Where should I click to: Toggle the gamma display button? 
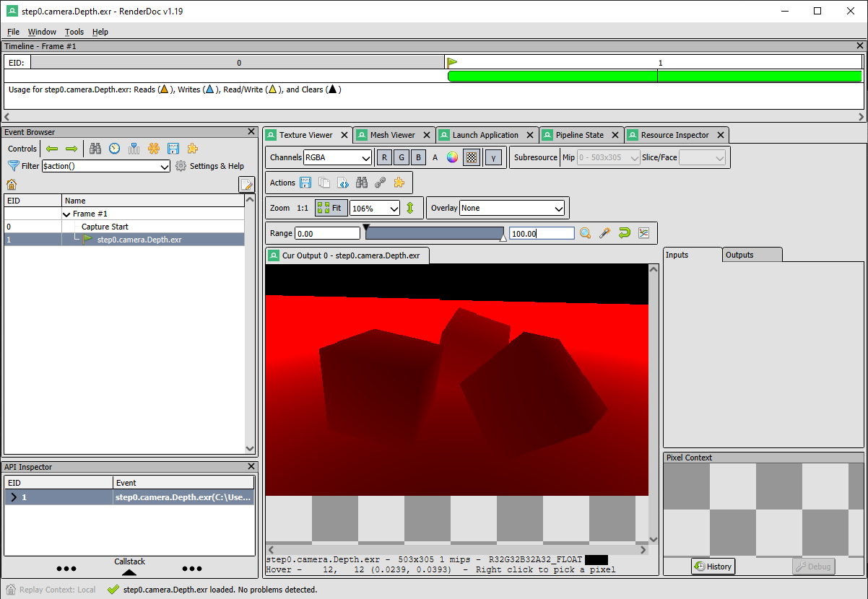pos(493,157)
